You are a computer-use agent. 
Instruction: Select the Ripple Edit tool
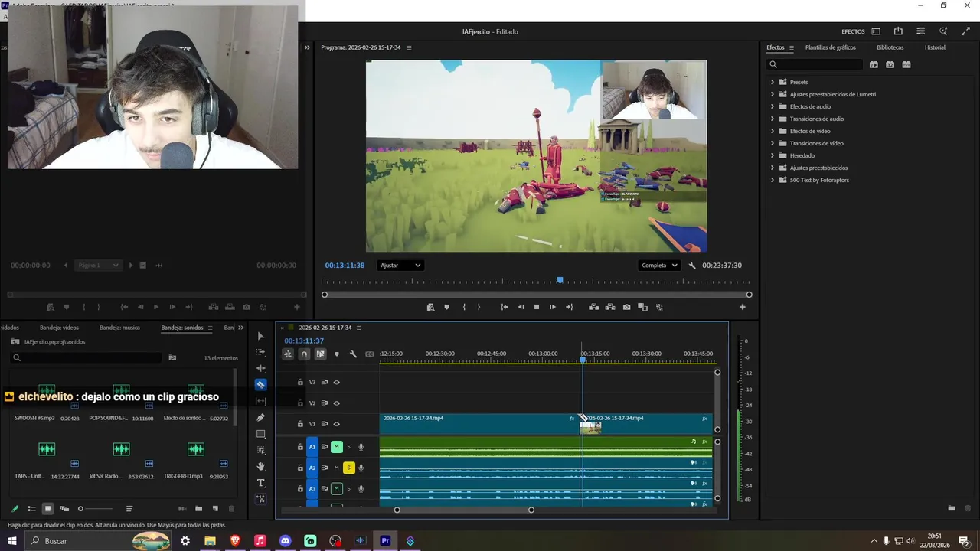261,368
